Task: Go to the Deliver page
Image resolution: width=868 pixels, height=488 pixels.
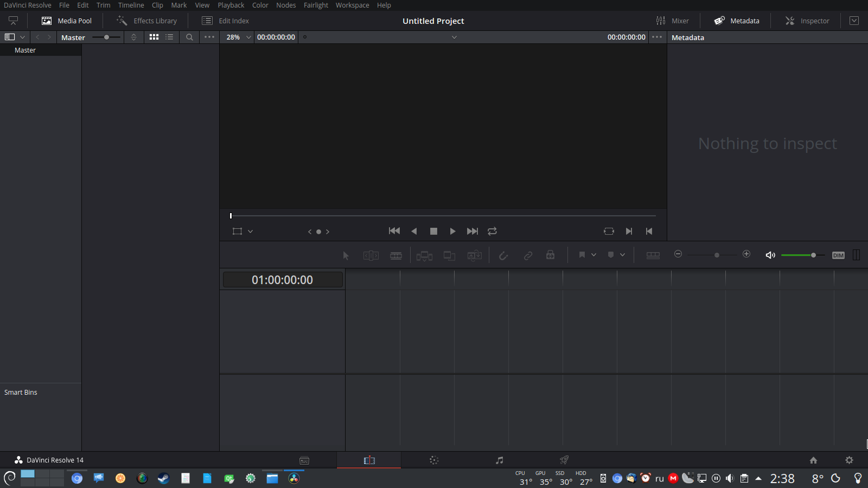Action: coord(564,460)
